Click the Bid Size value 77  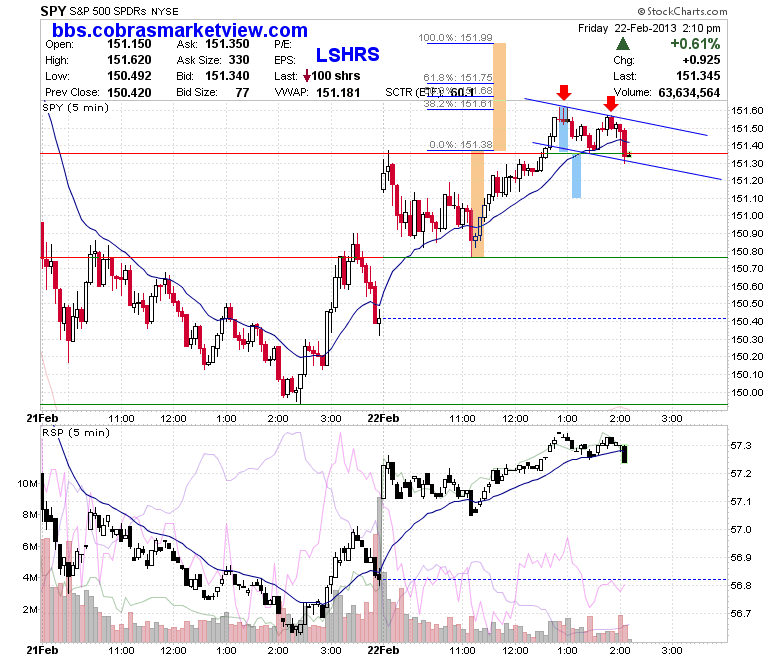pos(242,92)
